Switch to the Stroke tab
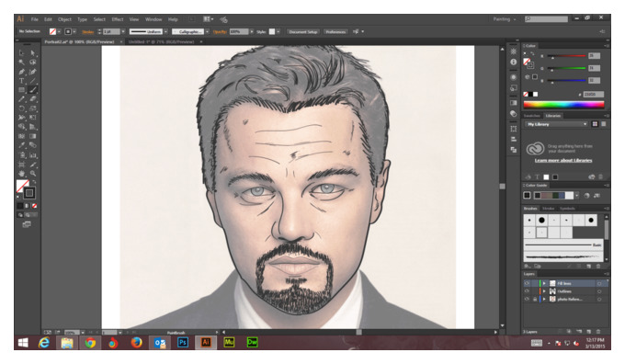The image size is (625, 364). click(x=549, y=209)
